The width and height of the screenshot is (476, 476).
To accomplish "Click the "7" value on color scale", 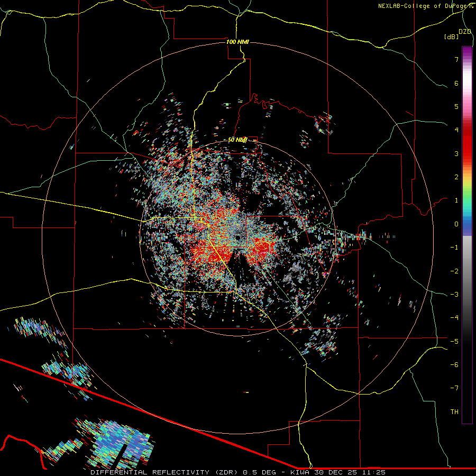I will pos(456,59).
